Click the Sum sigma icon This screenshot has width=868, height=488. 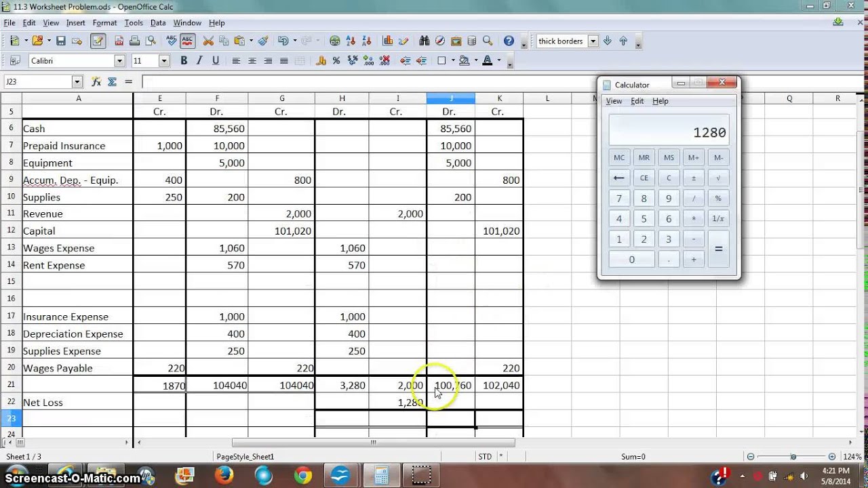pos(112,81)
